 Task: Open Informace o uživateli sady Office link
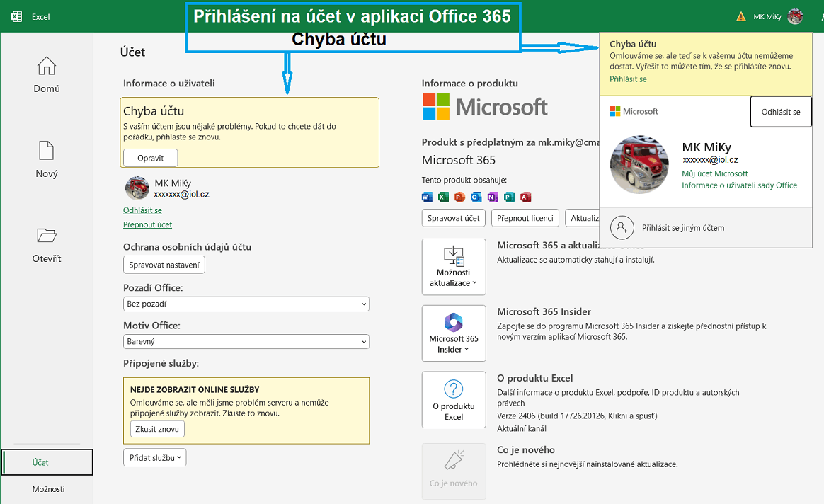click(x=739, y=185)
